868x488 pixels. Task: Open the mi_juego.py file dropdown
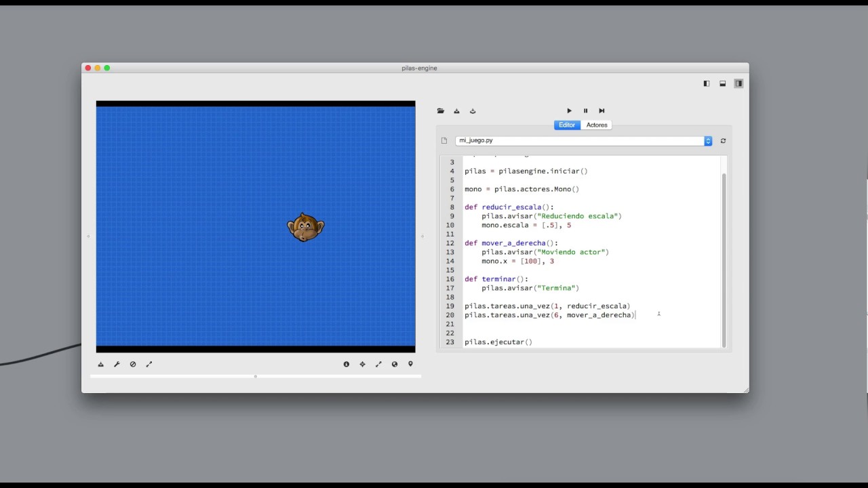coord(583,141)
